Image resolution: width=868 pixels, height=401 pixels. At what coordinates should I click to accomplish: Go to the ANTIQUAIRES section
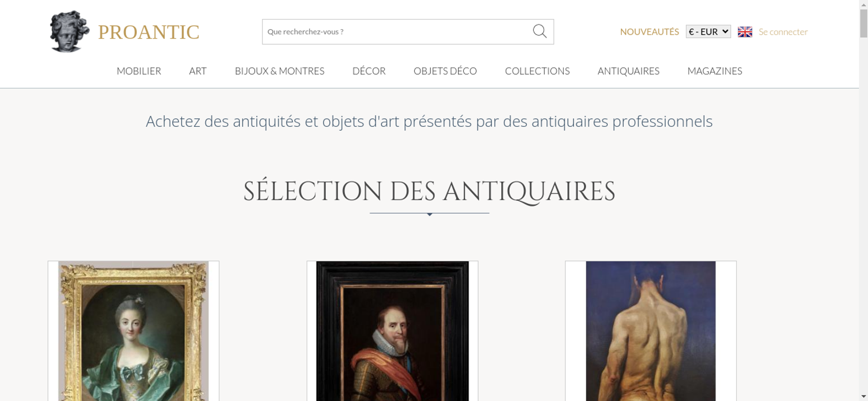[628, 71]
